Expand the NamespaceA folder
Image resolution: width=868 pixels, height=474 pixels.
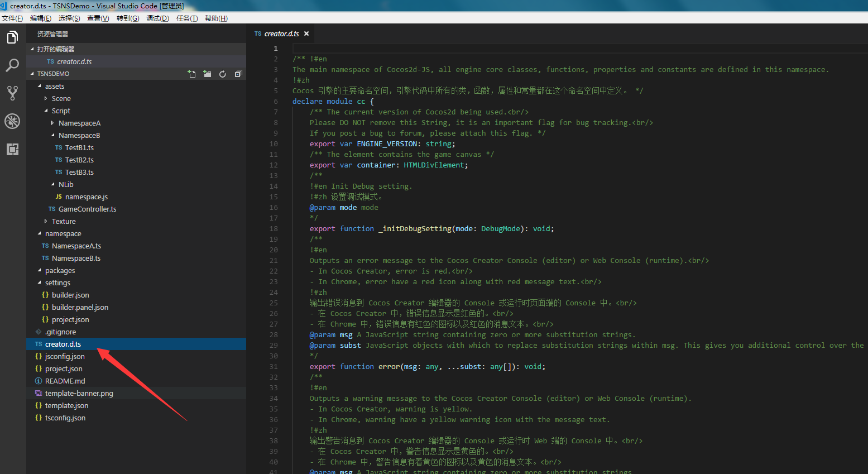point(79,123)
